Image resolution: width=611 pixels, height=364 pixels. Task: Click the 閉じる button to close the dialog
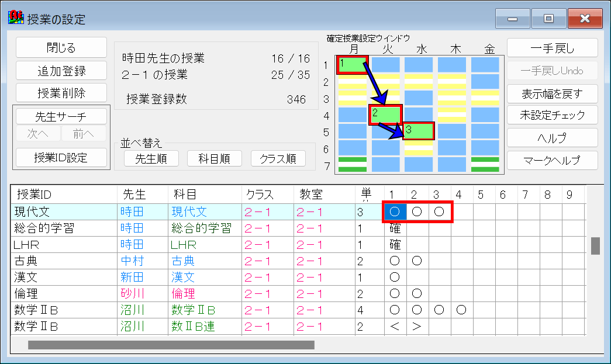(61, 47)
